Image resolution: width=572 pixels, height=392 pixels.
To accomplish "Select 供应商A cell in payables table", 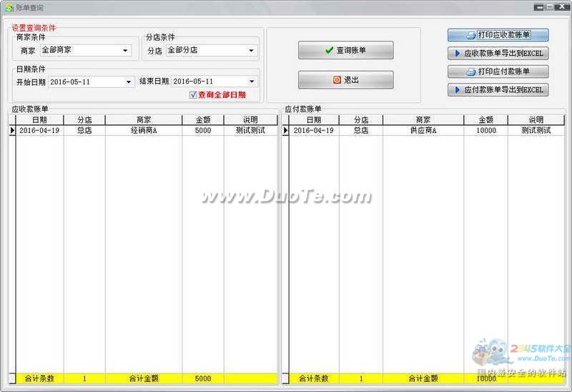I will (x=423, y=130).
